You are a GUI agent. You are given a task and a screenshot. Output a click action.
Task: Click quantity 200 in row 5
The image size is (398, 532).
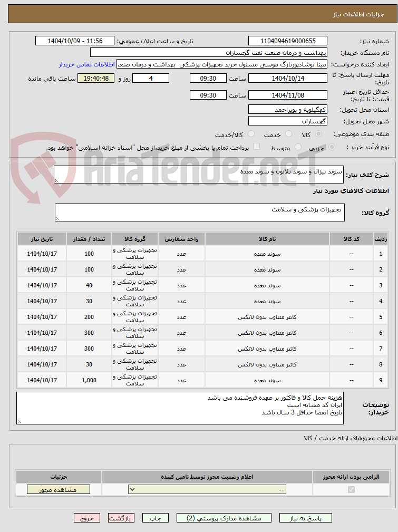click(89, 317)
